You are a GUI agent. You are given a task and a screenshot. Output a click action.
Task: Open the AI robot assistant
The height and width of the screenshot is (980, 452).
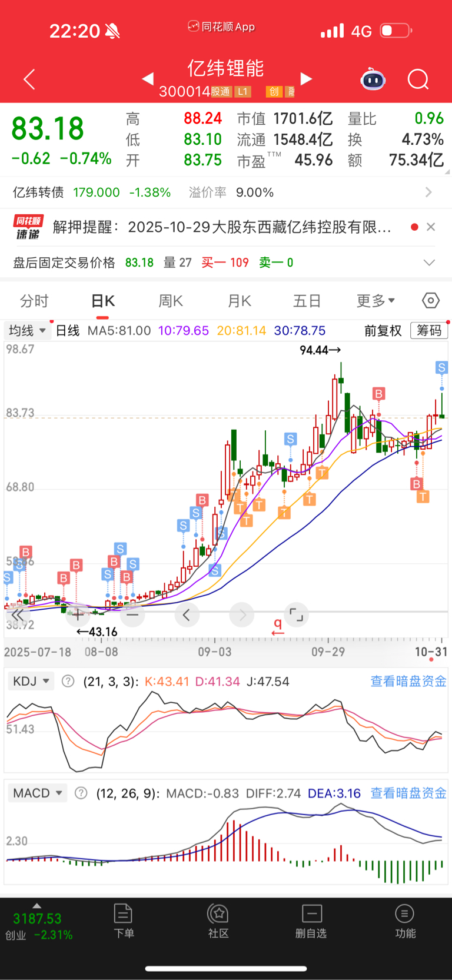pos(373,79)
